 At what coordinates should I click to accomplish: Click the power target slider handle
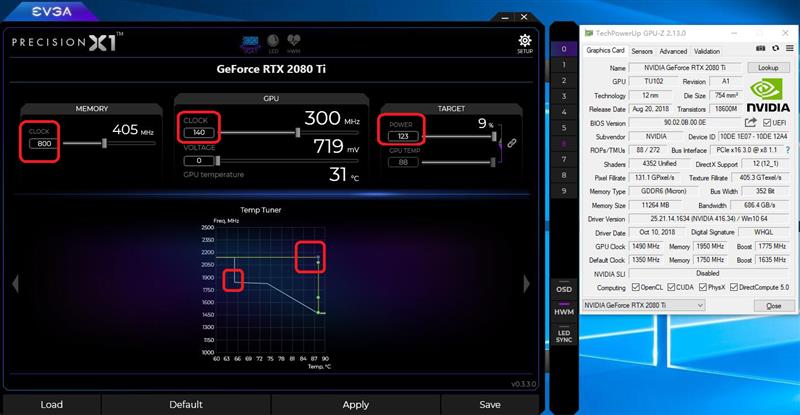tap(494, 136)
